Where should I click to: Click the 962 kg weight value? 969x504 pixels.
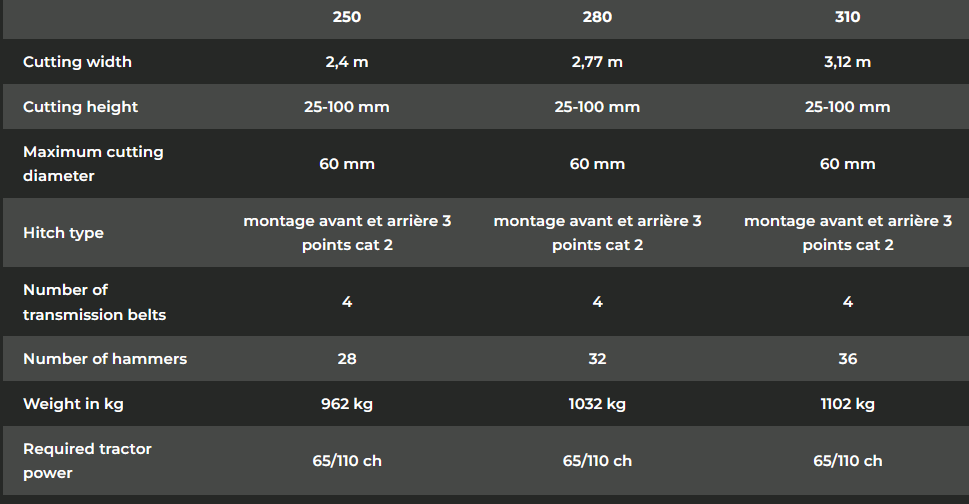coord(347,404)
